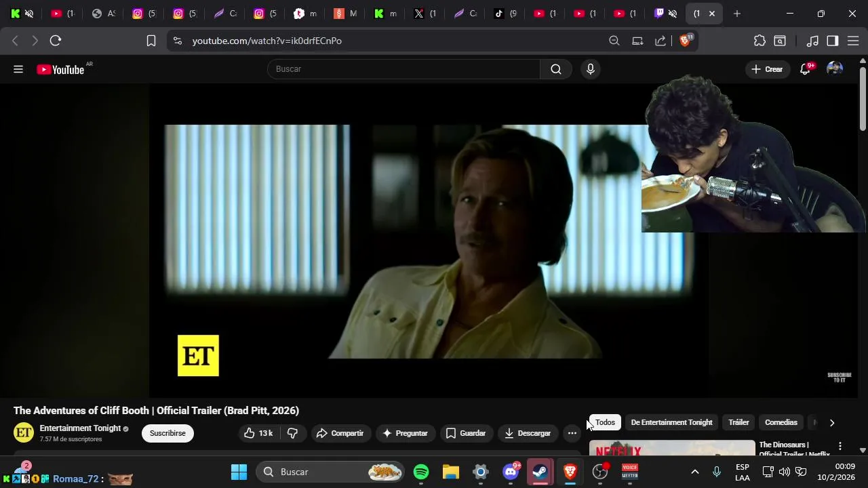Open YouTube notifications bell
868x488 pixels.
(x=805, y=69)
